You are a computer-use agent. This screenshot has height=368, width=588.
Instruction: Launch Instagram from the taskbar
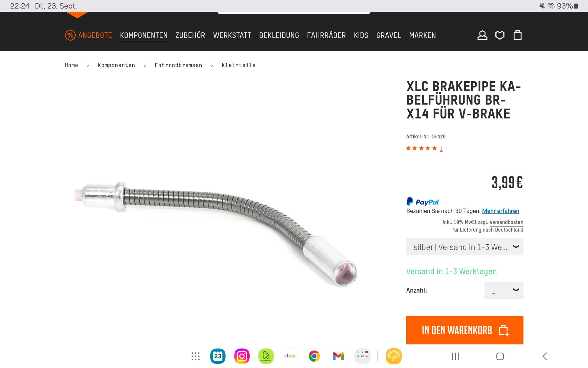[242, 356]
